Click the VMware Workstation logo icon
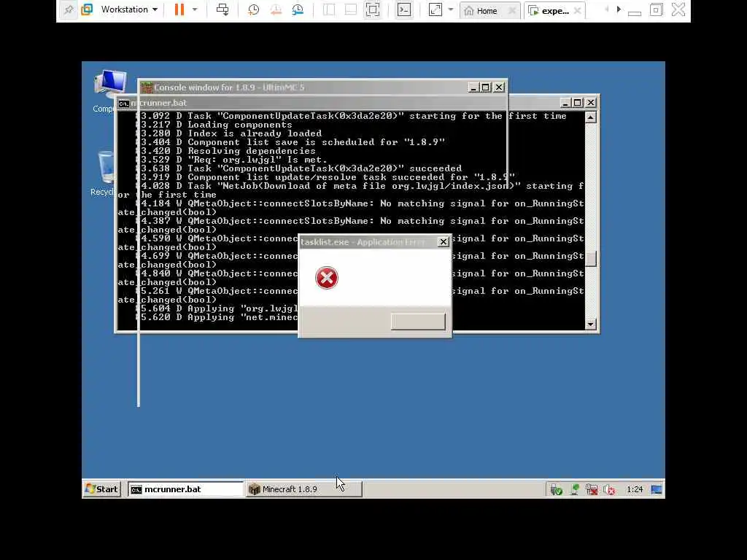Image resolution: width=747 pixels, height=560 pixels. tap(88, 10)
